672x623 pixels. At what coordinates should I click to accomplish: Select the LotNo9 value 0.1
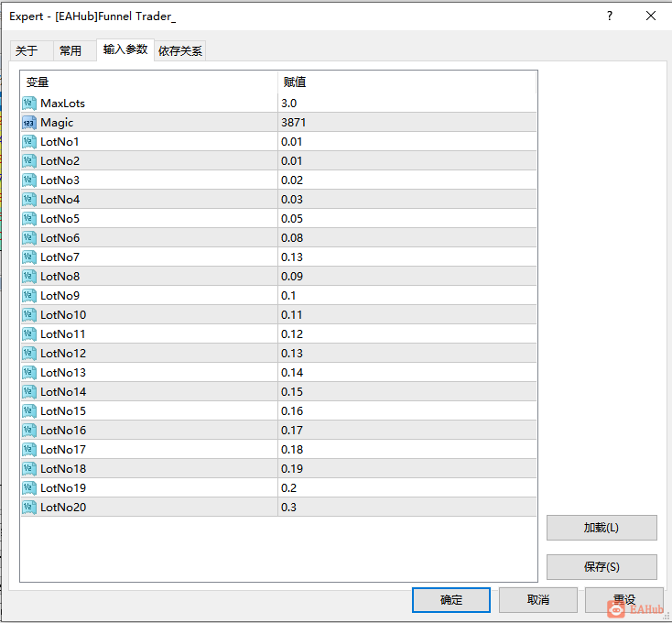point(288,296)
